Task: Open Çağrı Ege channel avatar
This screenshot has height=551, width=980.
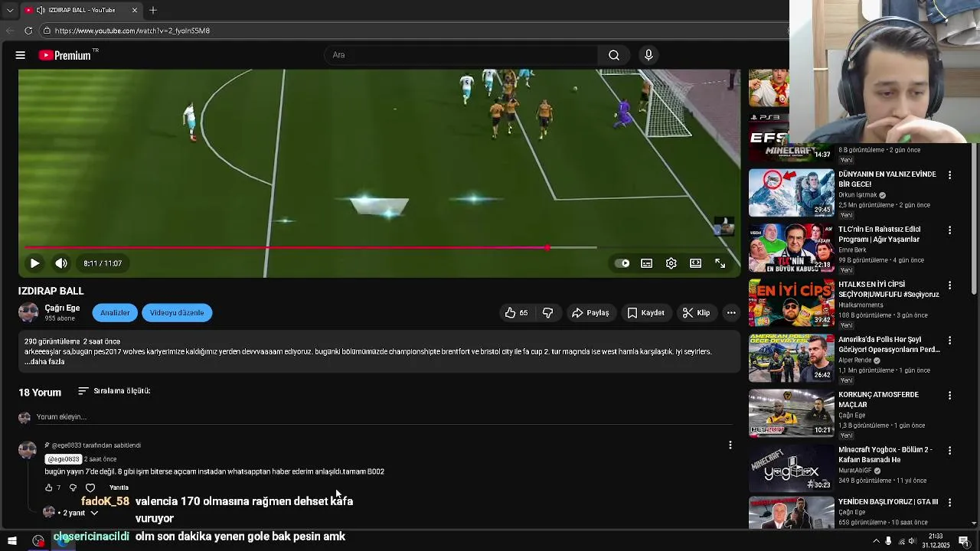Action: [x=28, y=312]
